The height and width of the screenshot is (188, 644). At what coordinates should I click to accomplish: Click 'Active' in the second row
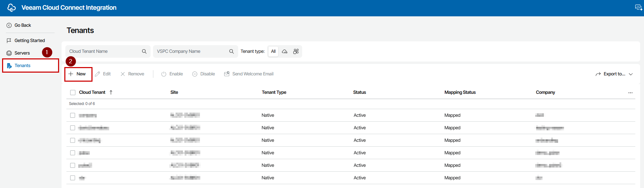click(x=360, y=128)
